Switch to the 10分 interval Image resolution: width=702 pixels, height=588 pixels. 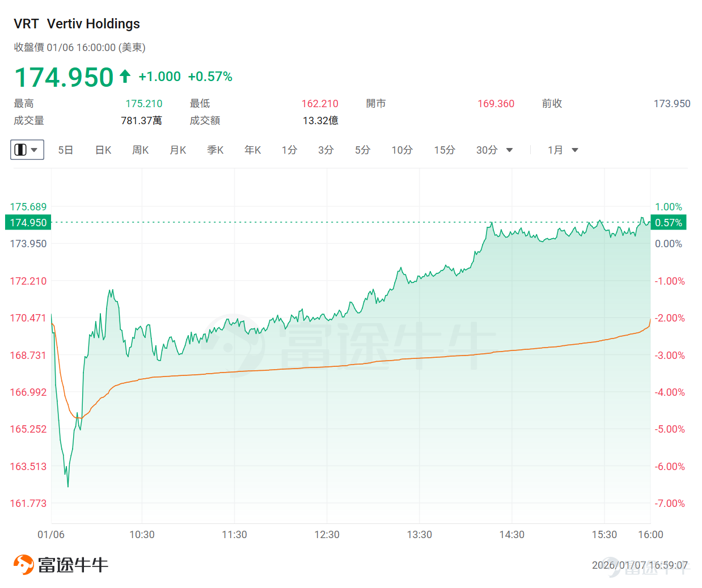click(402, 150)
